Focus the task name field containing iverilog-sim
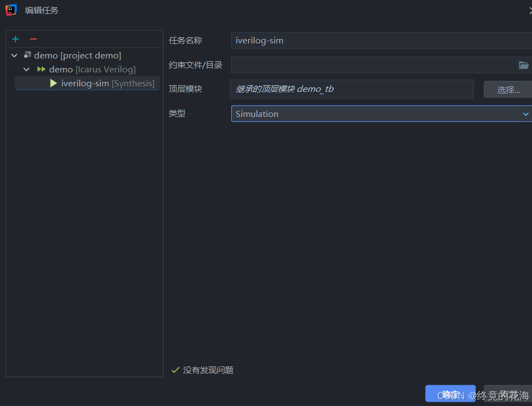 pos(382,41)
